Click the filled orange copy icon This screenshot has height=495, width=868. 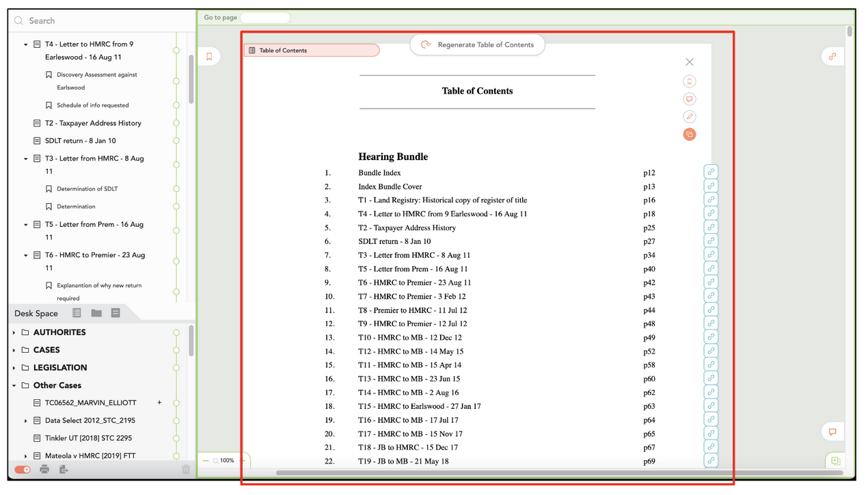[689, 135]
